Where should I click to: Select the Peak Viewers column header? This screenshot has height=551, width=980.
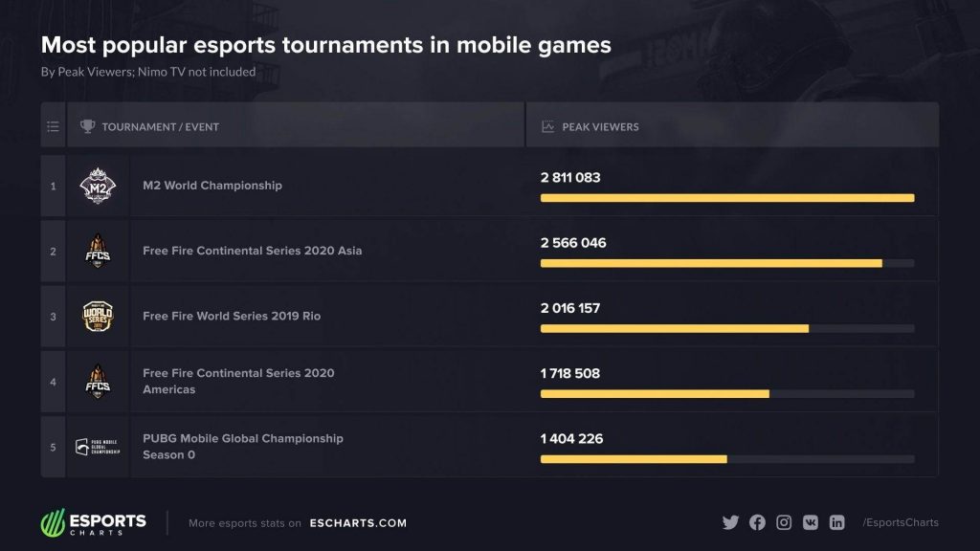(x=732, y=125)
